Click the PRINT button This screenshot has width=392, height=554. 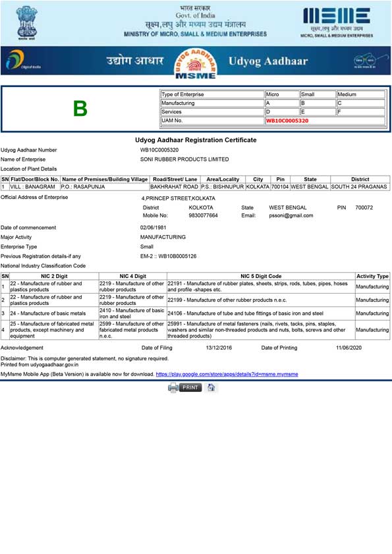click(190, 387)
